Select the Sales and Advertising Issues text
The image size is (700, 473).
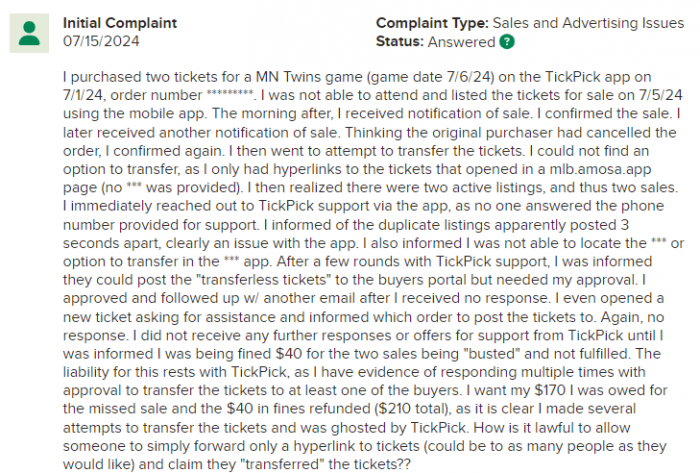588,23
